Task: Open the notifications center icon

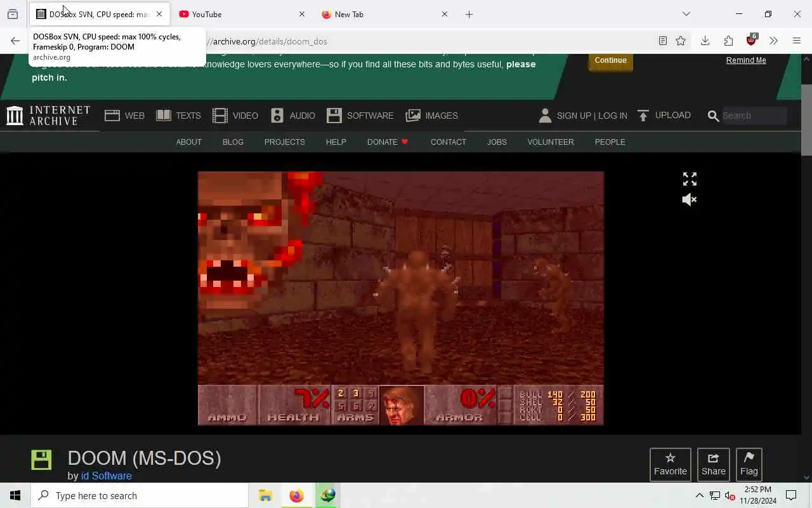Action: [x=791, y=495]
